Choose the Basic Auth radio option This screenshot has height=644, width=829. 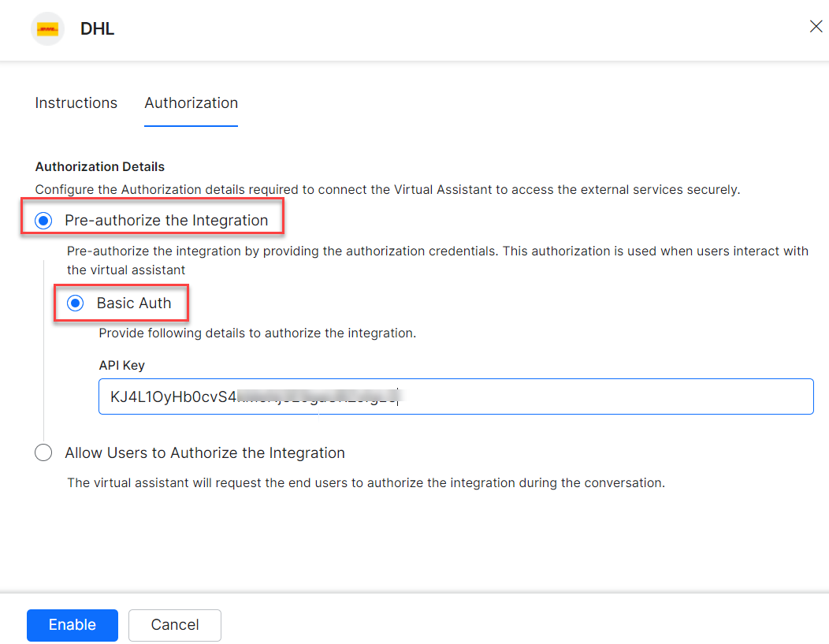tap(76, 303)
